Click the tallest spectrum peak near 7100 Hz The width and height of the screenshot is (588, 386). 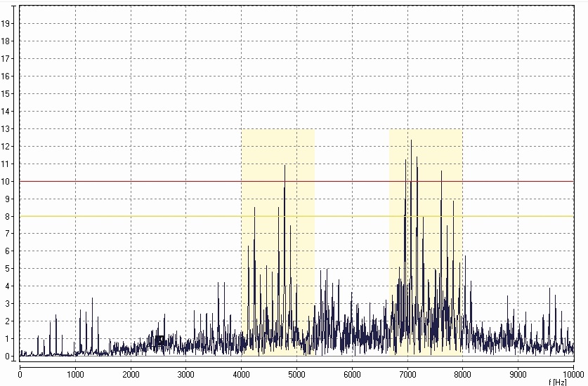411,142
